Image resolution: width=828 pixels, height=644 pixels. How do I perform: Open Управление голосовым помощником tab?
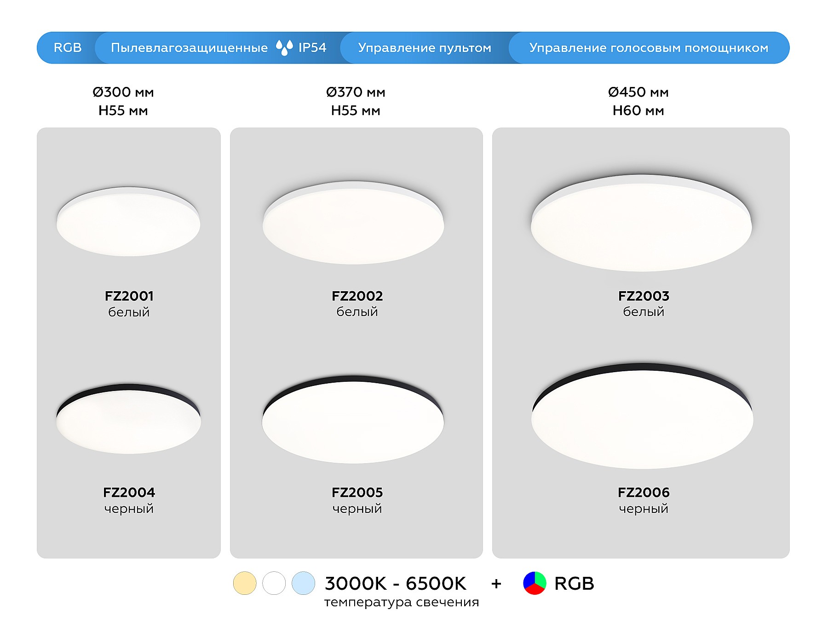pos(649,47)
